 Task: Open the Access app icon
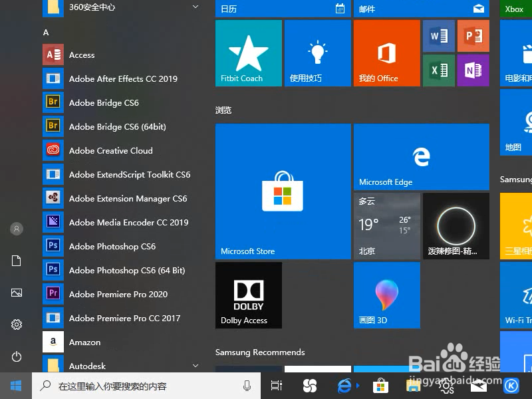(53, 55)
